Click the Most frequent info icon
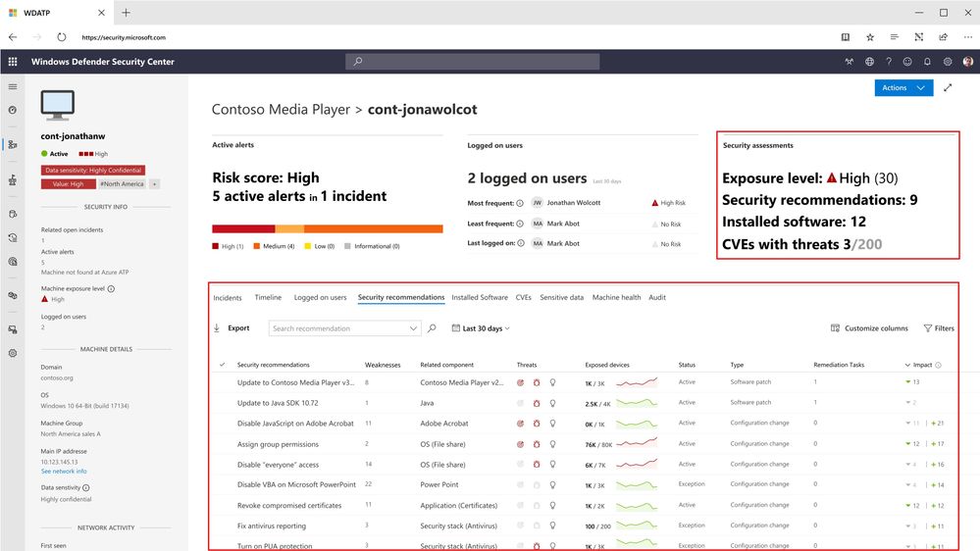This screenshot has height=551, width=980. point(520,203)
